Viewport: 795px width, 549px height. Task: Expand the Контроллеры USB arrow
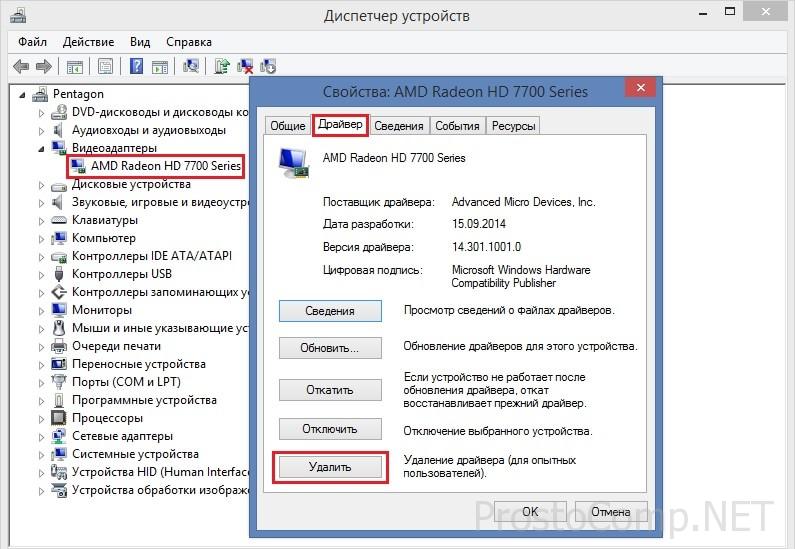42,275
